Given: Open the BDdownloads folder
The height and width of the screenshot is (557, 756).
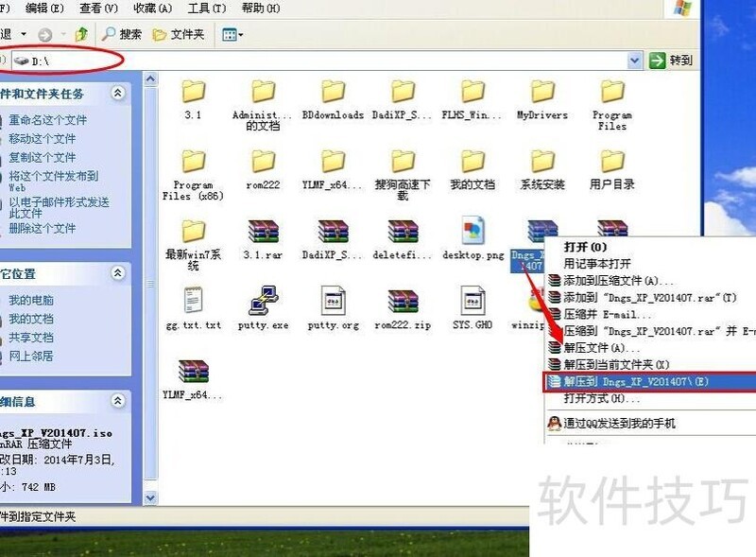Looking at the screenshot, I should tap(333, 93).
